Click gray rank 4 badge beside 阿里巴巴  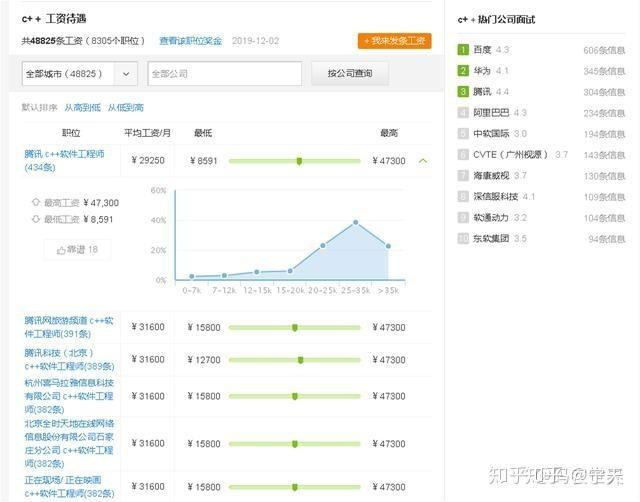tap(463, 113)
